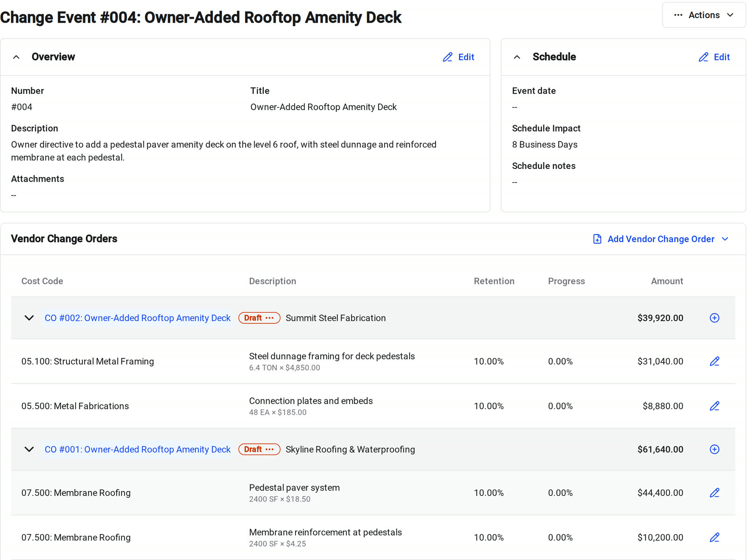Click the 8 Business Days value

pyautogui.click(x=545, y=145)
